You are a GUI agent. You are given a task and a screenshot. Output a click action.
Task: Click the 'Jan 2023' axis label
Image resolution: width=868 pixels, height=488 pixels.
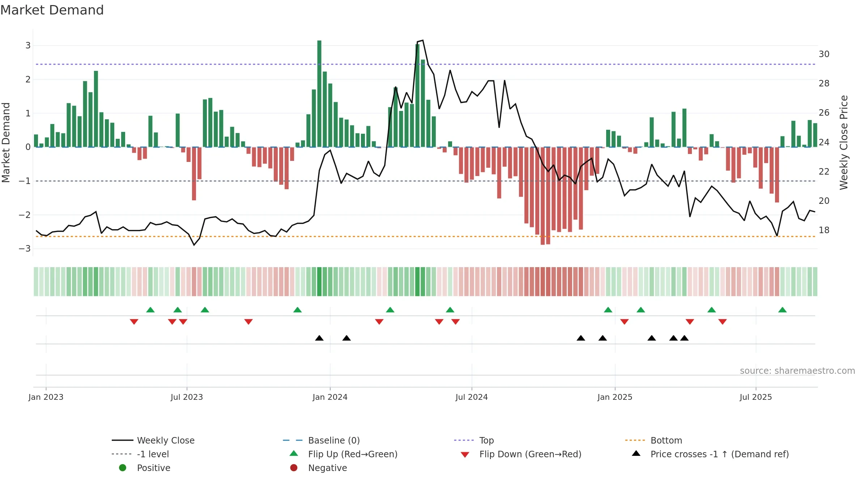tap(46, 397)
